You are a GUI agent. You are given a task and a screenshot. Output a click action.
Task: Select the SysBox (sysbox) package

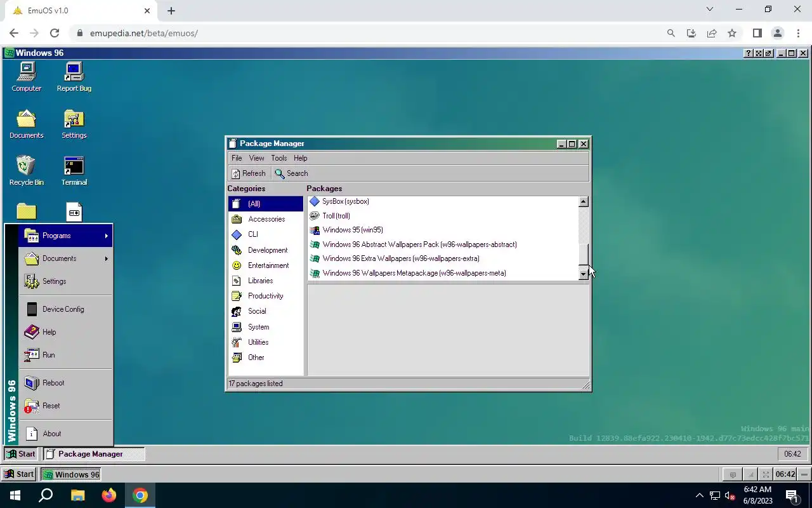[x=443, y=201]
